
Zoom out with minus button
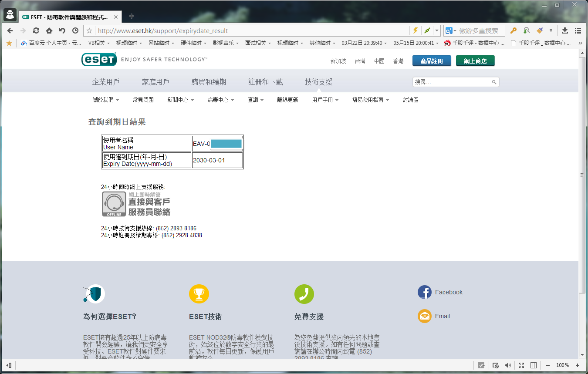coord(548,365)
